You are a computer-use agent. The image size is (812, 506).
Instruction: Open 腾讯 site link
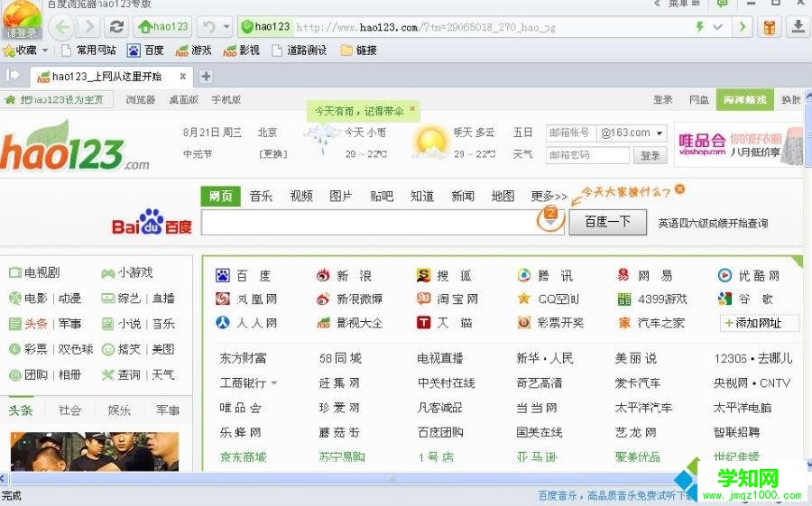pyautogui.click(x=545, y=275)
